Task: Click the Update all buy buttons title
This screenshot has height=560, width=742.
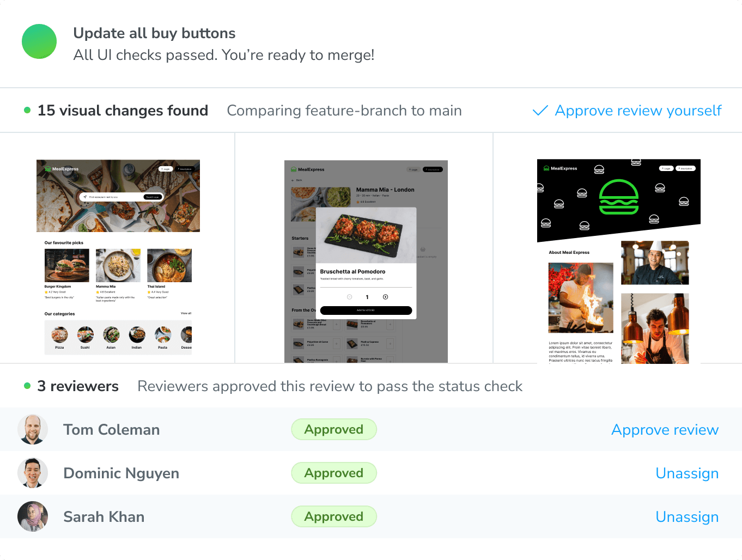Action: click(x=154, y=33)
